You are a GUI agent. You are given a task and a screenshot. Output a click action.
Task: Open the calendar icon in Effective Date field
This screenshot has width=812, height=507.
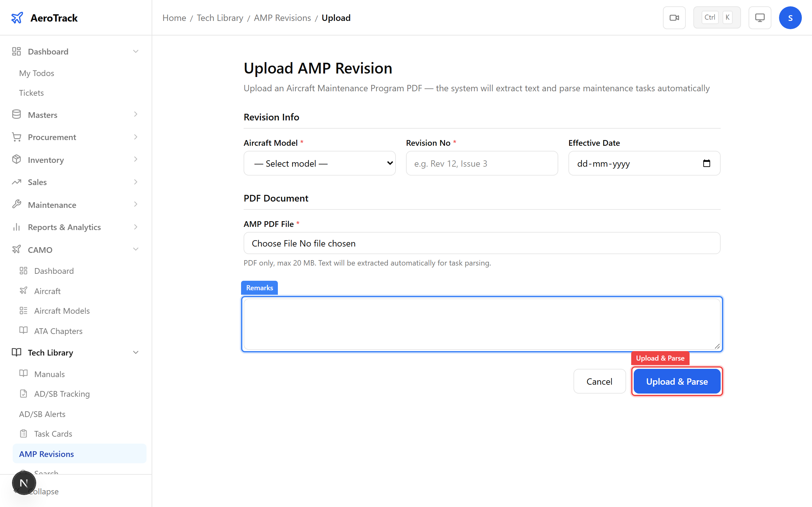pyautogui.click(x=707, y=163)
